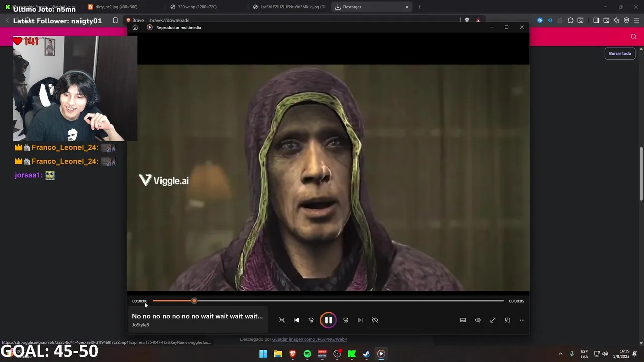Close the Descargas tab
This screenshot has height=362, width=644.
point(407,7)
